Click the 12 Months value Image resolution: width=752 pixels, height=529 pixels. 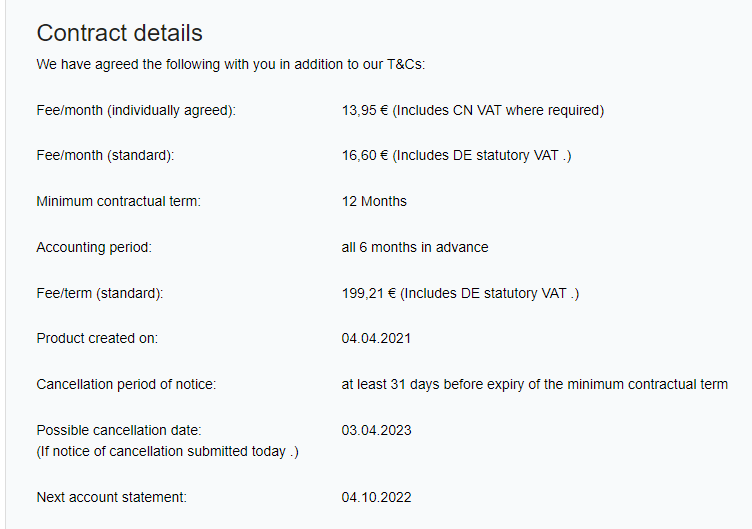click(x=374, y=201)
